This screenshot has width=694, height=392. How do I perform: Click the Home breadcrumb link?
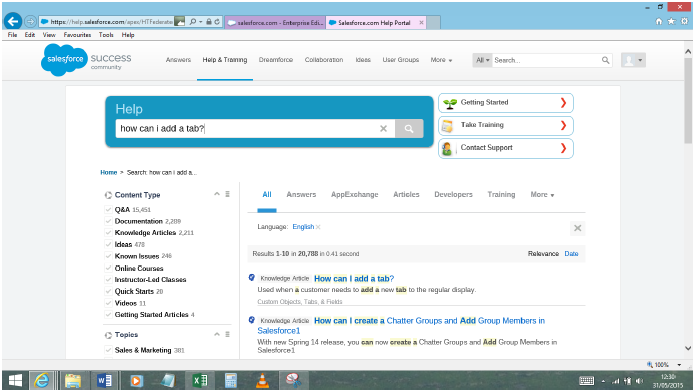click(108, 173)
